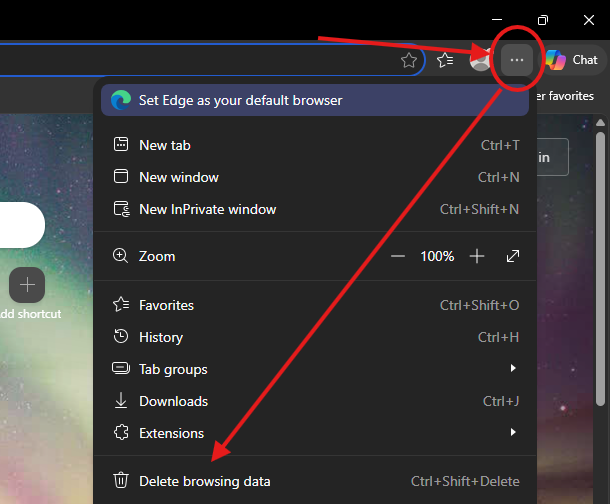Image resolution: width=610 pixels, height=504 pixels.
Task: Click the profile avatar icon
Action: (x=480, y=60)
